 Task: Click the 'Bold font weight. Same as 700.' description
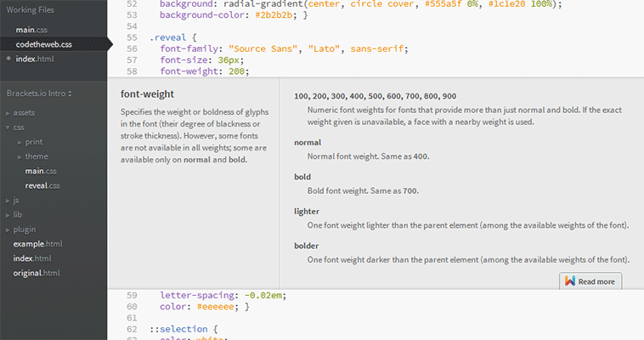point(363,190)
